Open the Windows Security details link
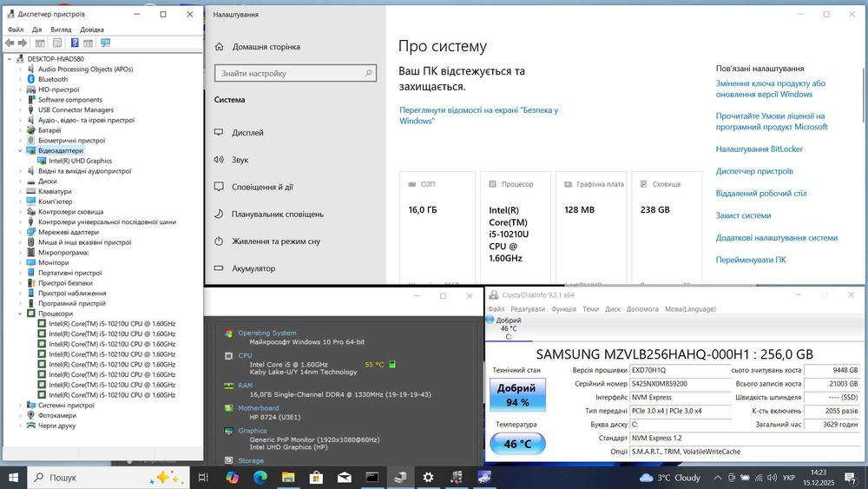 coord(479,116)
